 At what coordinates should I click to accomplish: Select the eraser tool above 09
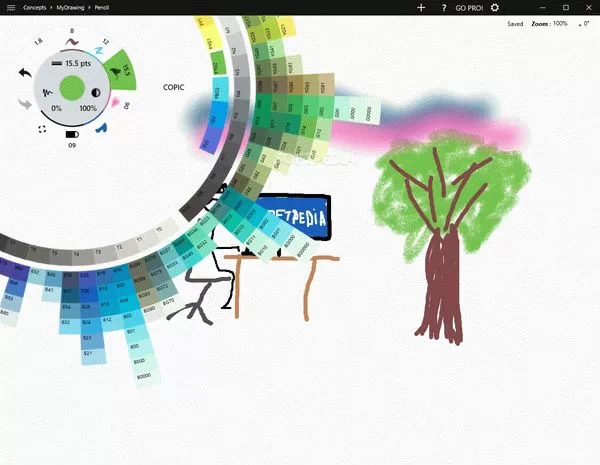tap(72, 134)
